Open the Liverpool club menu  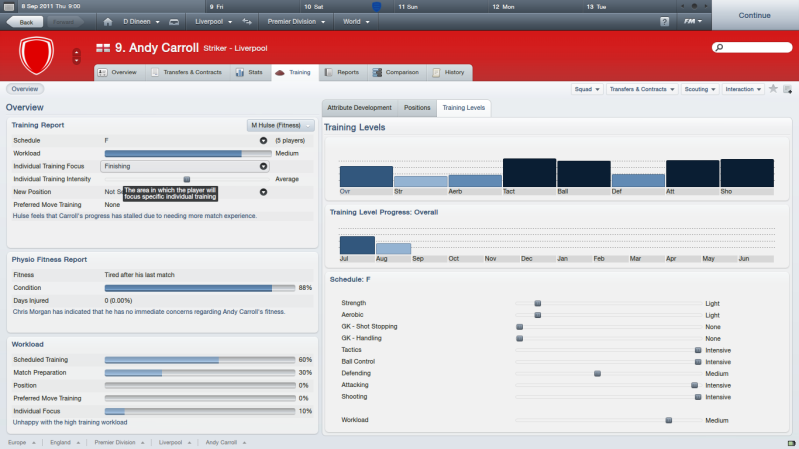pos(214,22)
